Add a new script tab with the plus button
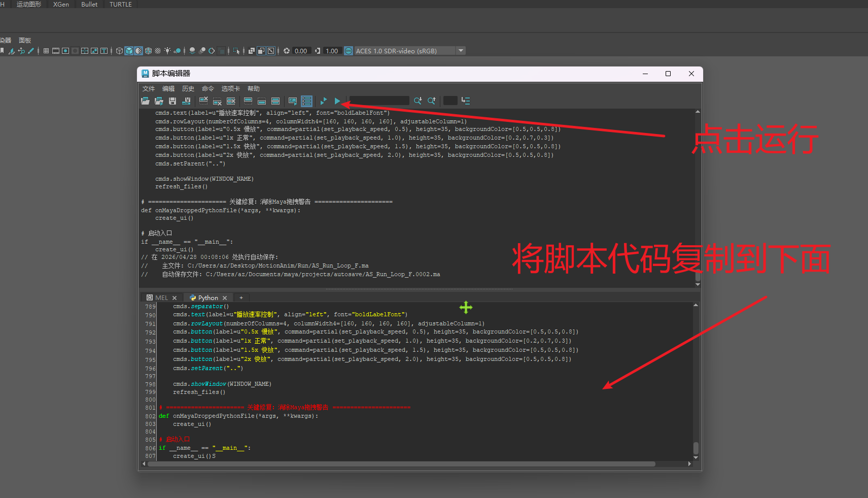The width and height of the screenshot is (868, 498). (241, 297)
